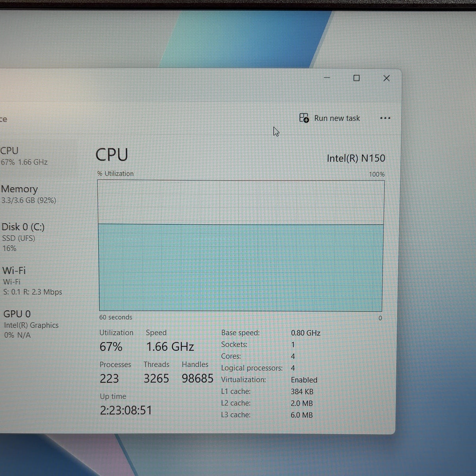Click the handles count 98685
This screenshot has width=476, height=476.
pos(198,379)
